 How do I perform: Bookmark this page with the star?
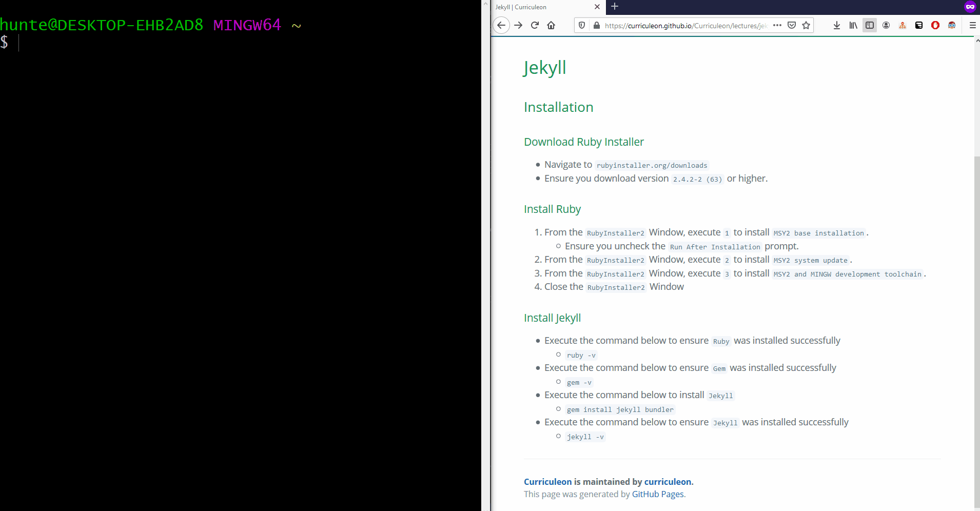coord(806,25)
